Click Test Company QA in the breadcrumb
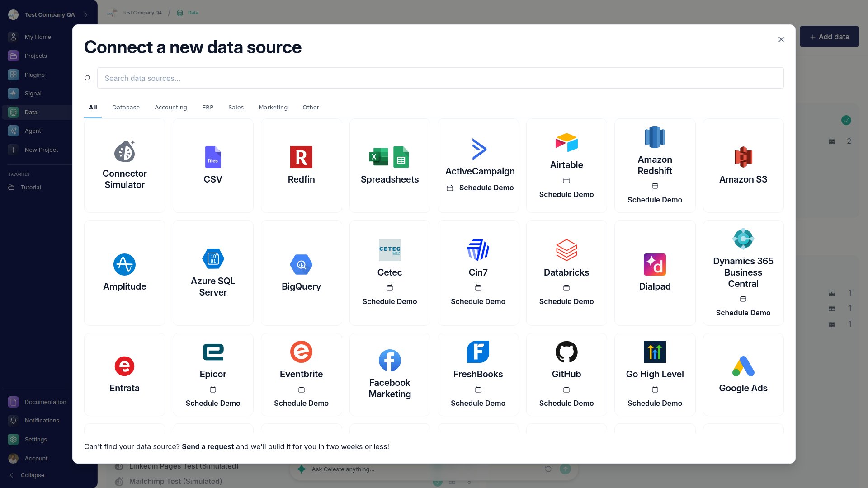This screenshot has width=868, height=488. pyautogui.click(x=142, y=13)
